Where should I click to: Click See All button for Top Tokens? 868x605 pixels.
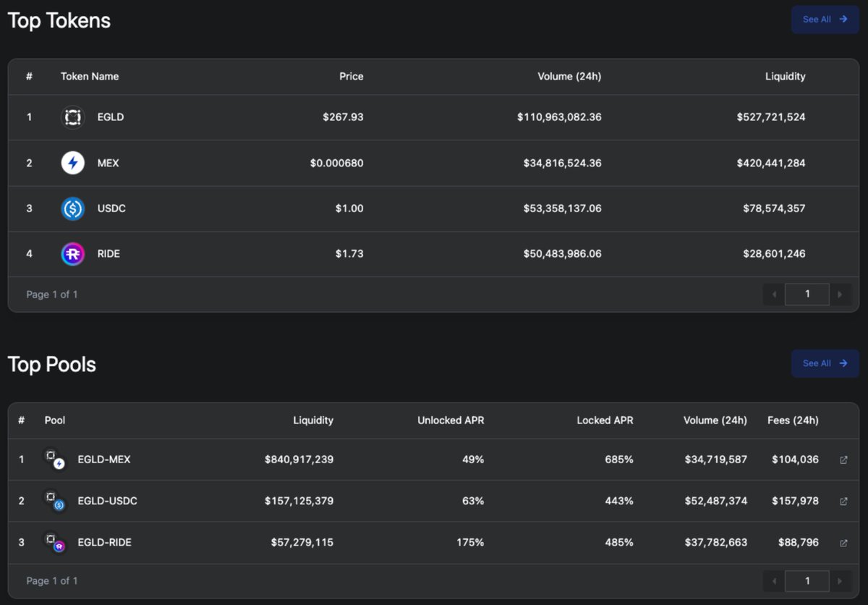(x=825, y=20)
